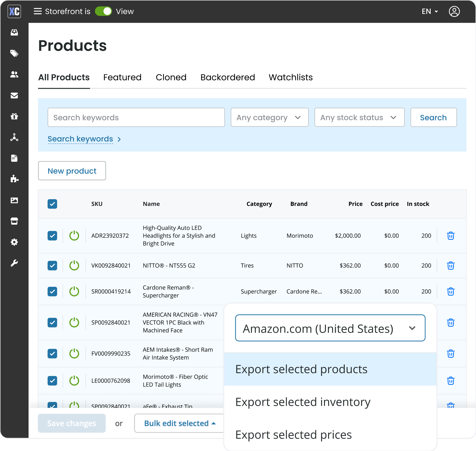Click the Search keywords text field
Image resolution: width=476 pixels, height=451 pixels.
click(x=136, y=117)
